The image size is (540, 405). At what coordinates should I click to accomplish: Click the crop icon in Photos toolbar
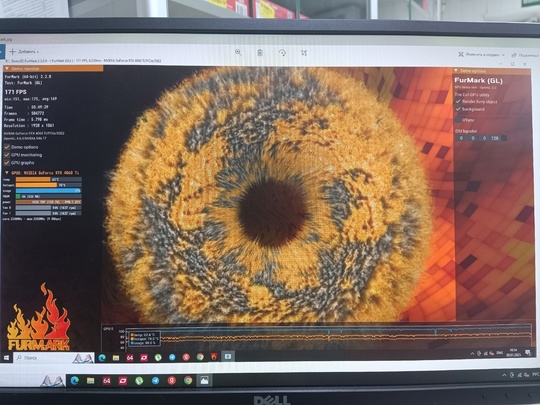[304, 53]
